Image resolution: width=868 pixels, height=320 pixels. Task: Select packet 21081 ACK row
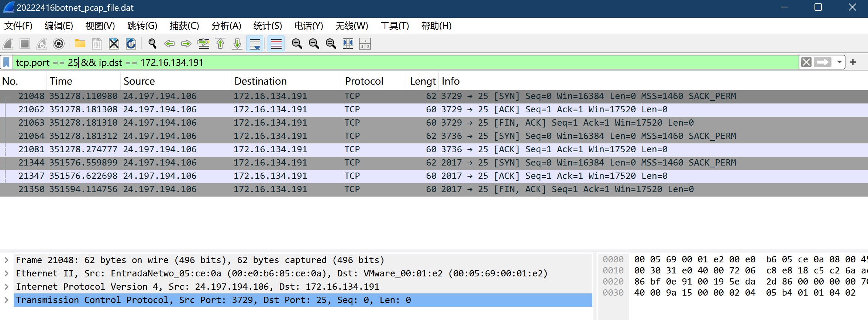pos(434,149)
